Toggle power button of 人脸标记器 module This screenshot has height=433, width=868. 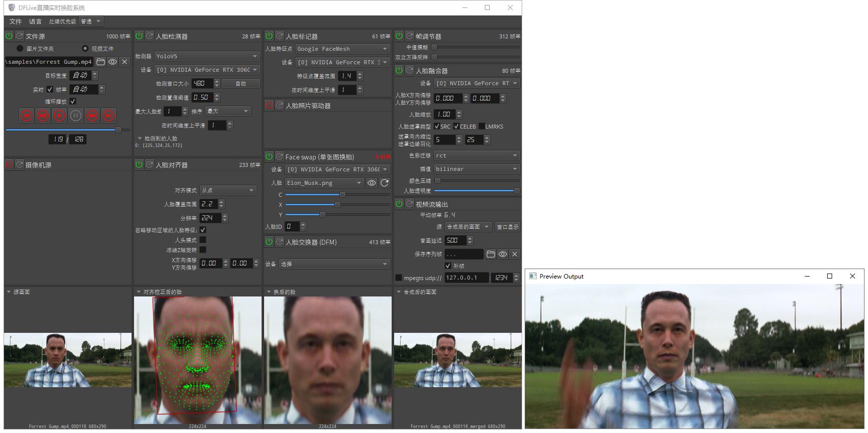point(269,36)
